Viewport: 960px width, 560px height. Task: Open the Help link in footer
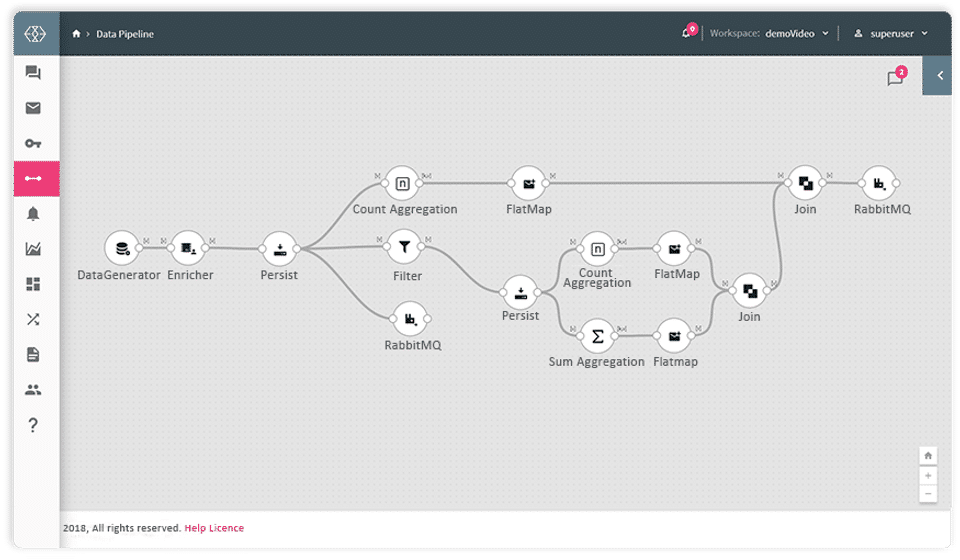click(195, 528)
